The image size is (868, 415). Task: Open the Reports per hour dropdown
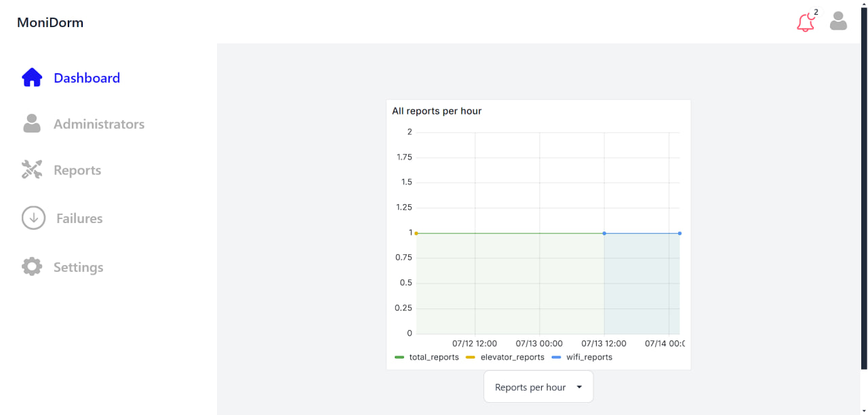tap(530, 387)
